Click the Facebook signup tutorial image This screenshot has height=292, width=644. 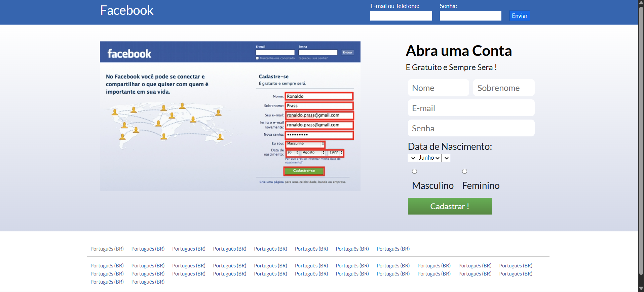coord(230,116)
